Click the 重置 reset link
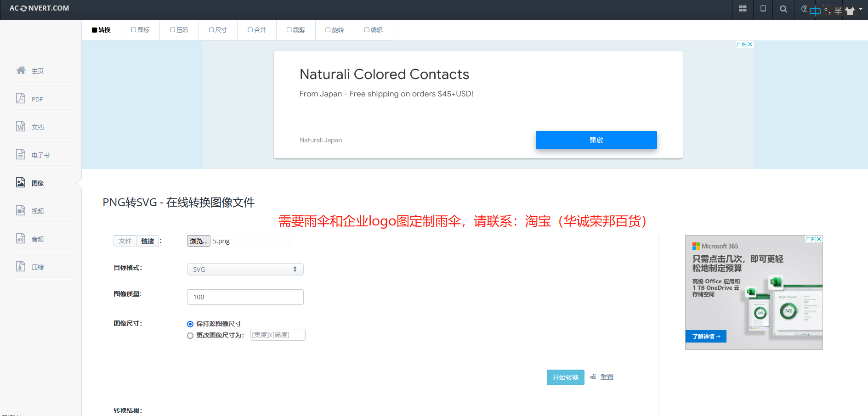868x416 pixels. click(x=607, y=377)
